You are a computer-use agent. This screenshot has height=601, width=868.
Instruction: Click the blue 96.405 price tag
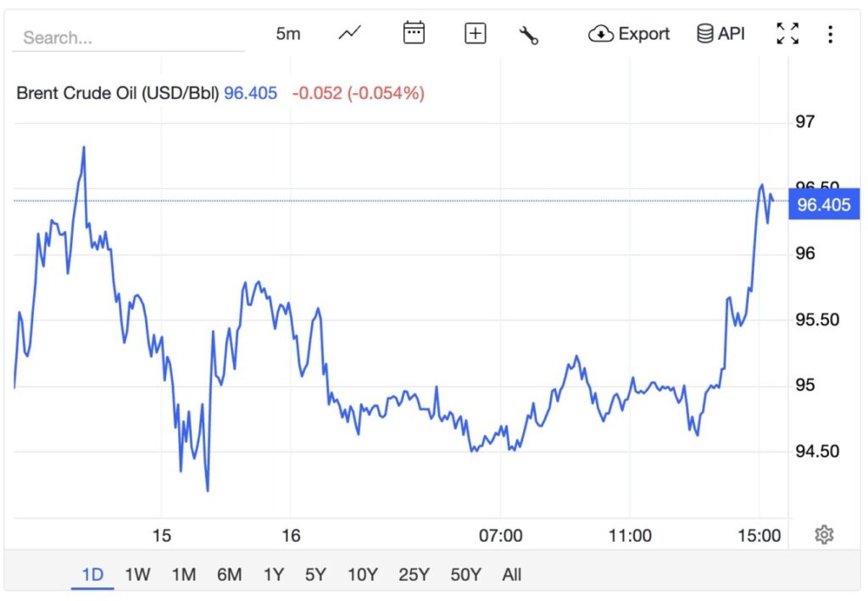pos(822,203)
